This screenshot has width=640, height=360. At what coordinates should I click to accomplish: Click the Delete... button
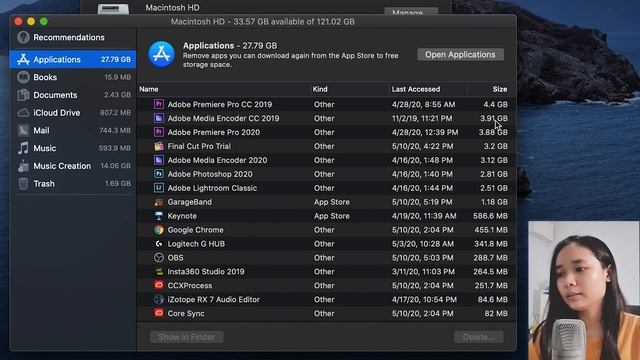coord(478,337)
